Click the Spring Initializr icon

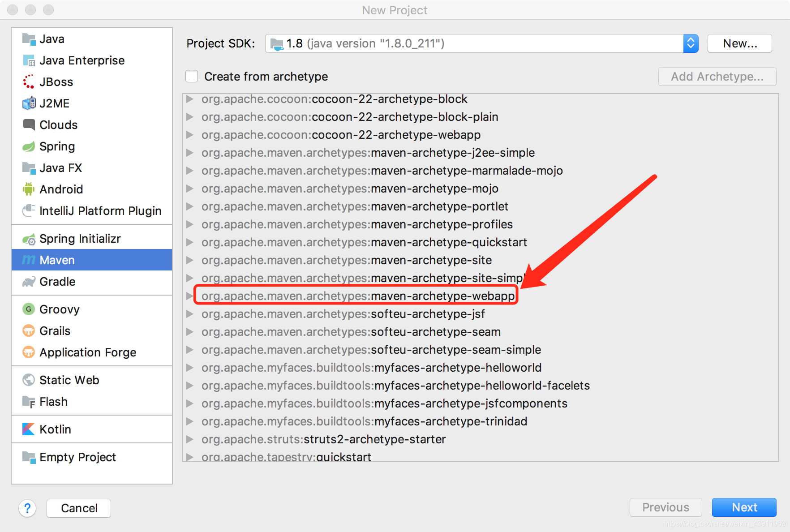[x=29, y=239]
